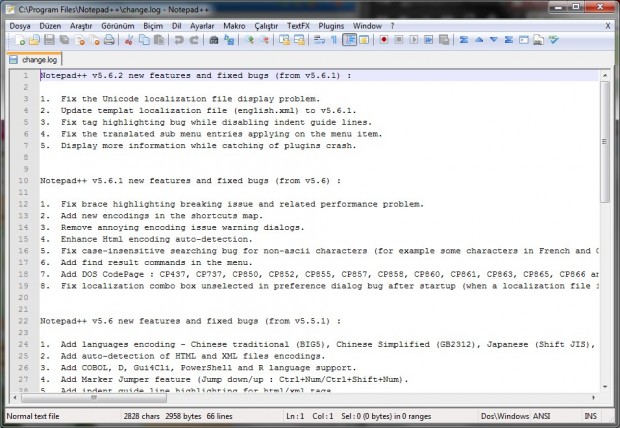Open the TextFX menu
The image size is (620, 428).
(x=298, y=26)
